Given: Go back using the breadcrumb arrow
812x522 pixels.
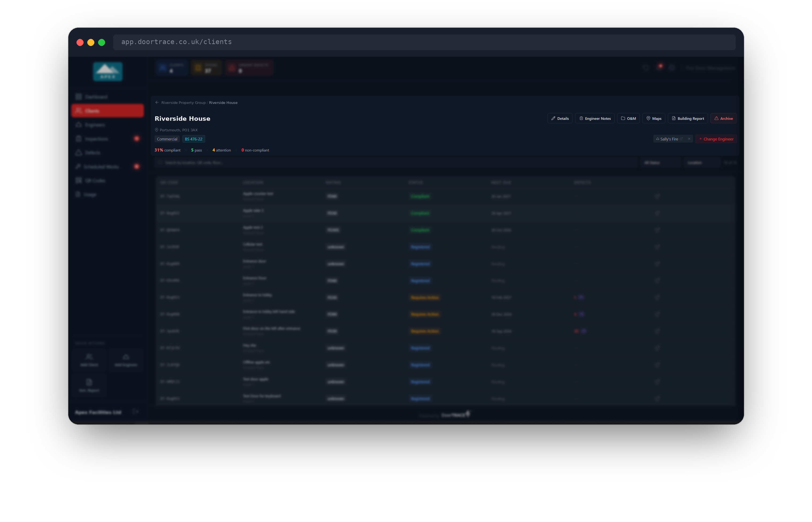Looking at the screenshot, I should [157, 102].
